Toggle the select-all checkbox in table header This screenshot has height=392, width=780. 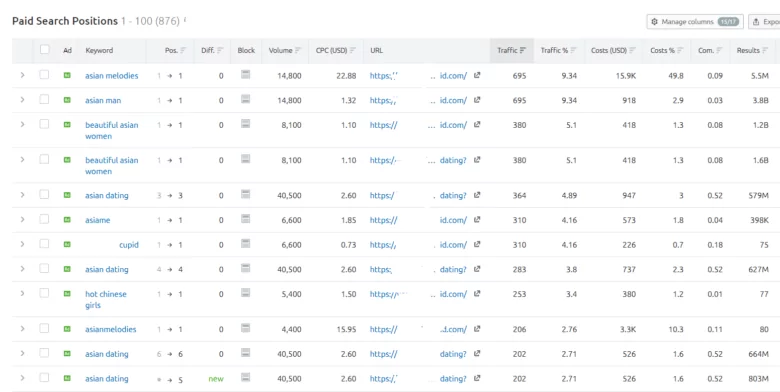[x=45, y=49]
